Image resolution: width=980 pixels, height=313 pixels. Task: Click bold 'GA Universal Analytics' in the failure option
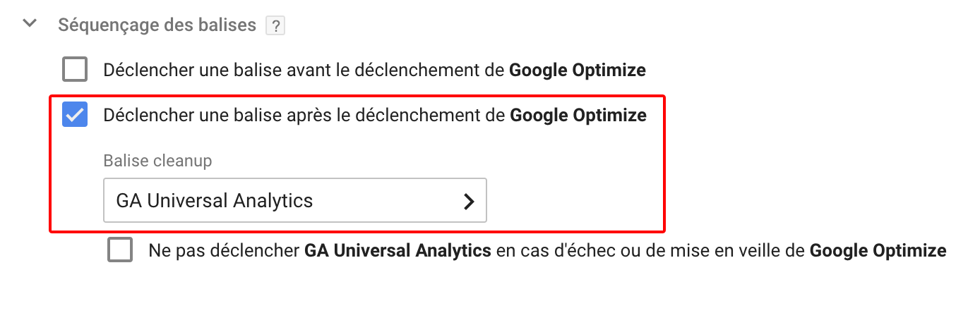(398, 251)
